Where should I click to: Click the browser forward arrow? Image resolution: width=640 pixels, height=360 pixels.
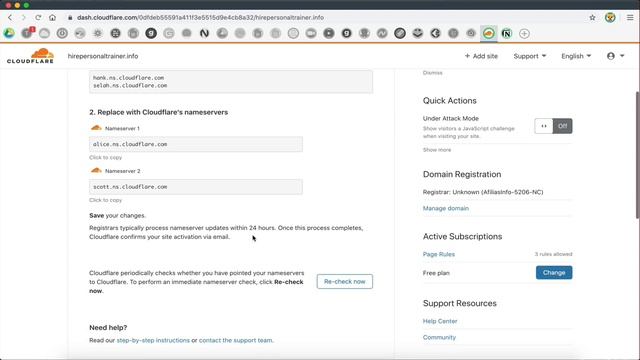[x=24, y=18]
